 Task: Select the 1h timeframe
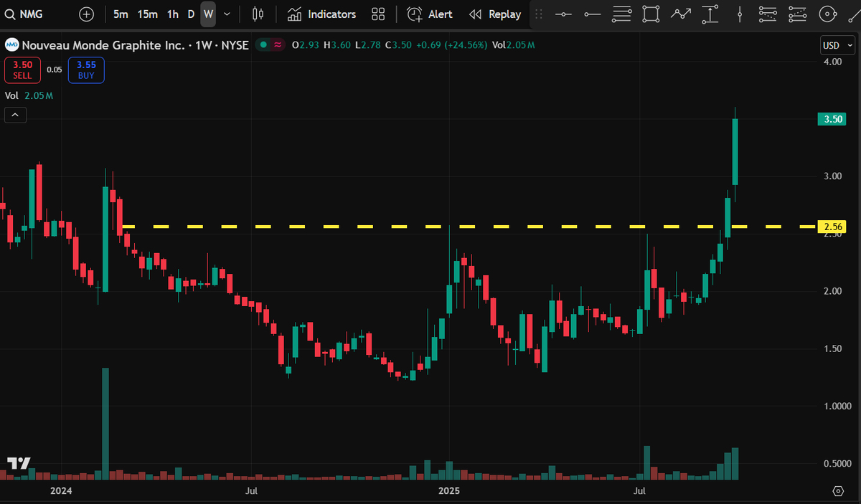pyautogui.click(x=172, y=14)
